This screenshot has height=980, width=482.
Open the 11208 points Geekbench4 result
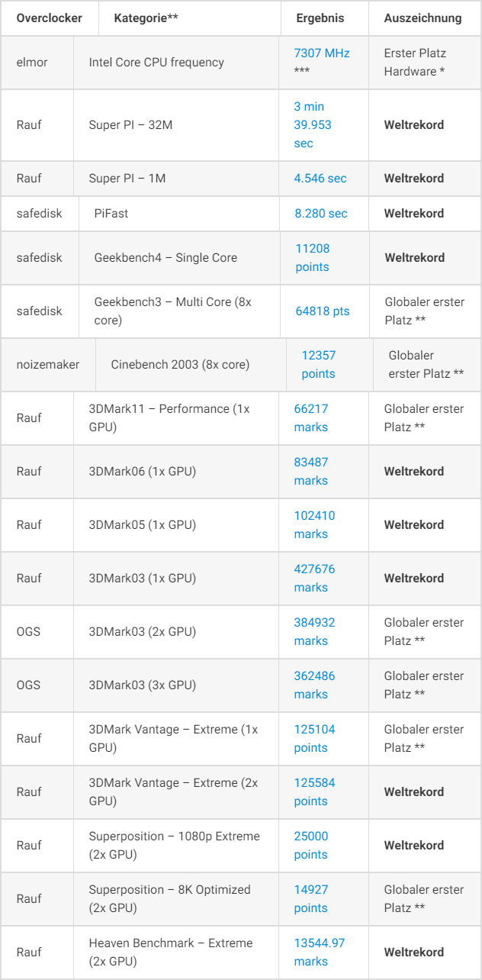pos(313,258)
